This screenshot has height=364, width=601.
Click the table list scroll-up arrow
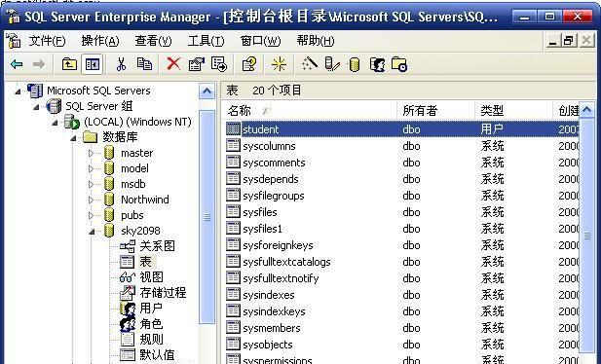586,110
